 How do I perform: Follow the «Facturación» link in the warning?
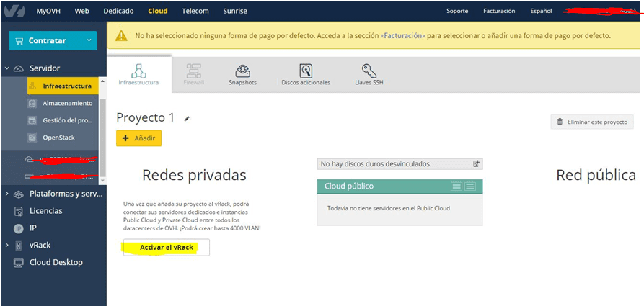coord(402,36)
